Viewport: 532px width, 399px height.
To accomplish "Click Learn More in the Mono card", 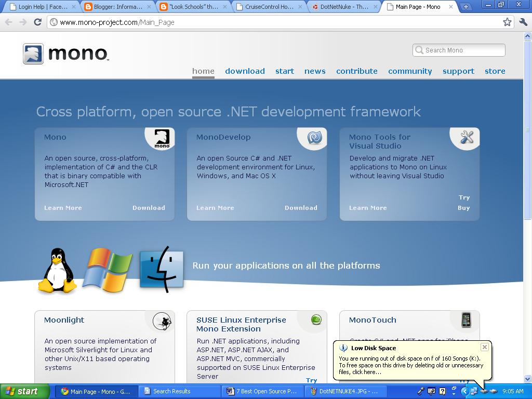I will coord(63,208).
